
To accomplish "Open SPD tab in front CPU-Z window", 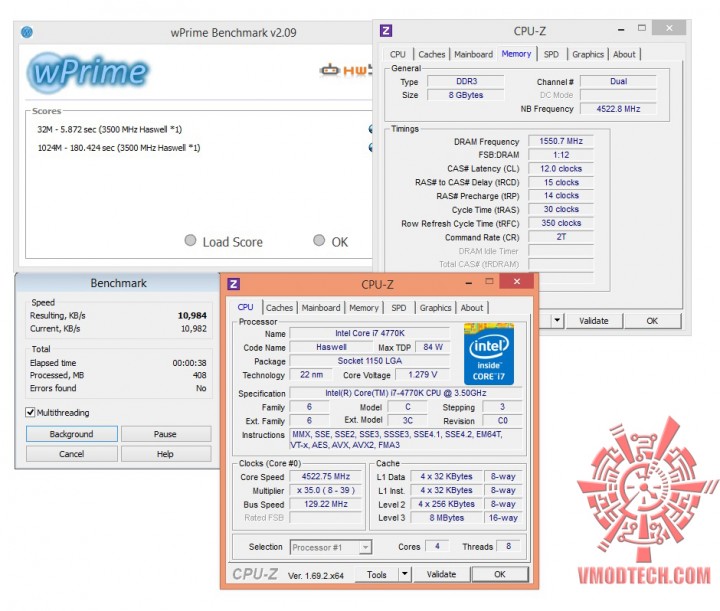I will tap(399, 308).
